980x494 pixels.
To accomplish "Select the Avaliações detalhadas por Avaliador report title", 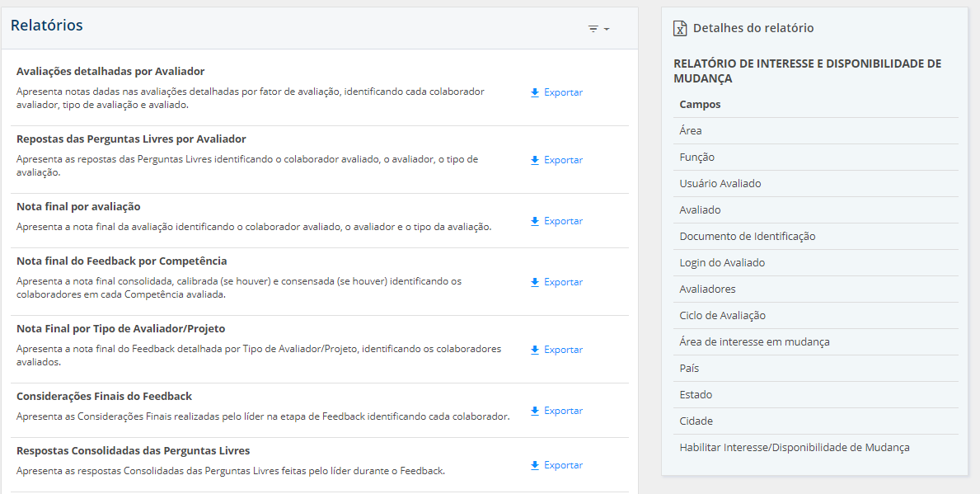I will click(110, 72).
